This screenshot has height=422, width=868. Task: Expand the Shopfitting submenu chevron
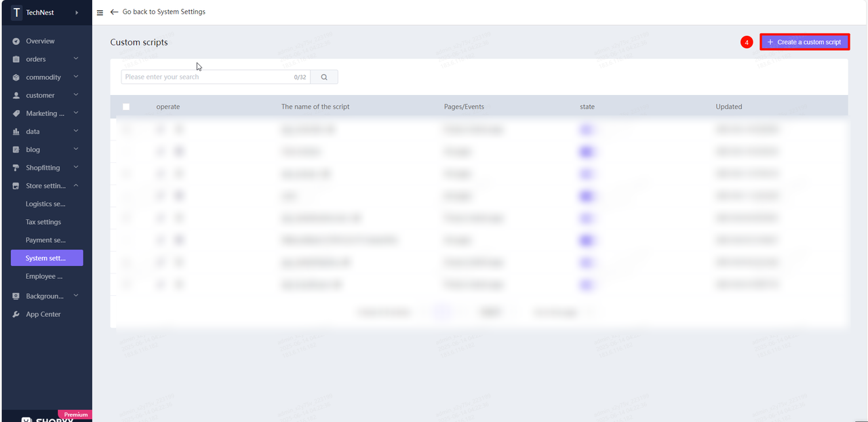tap(76, 167)
